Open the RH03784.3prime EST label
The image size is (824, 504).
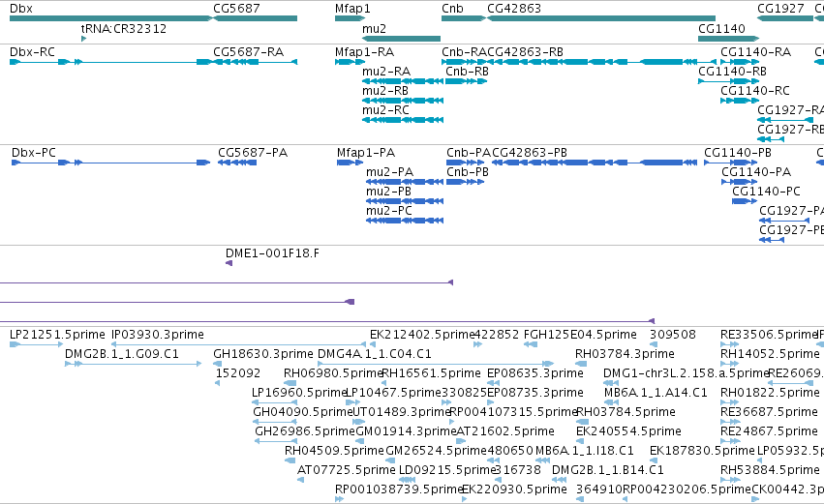tap(625, 354)
